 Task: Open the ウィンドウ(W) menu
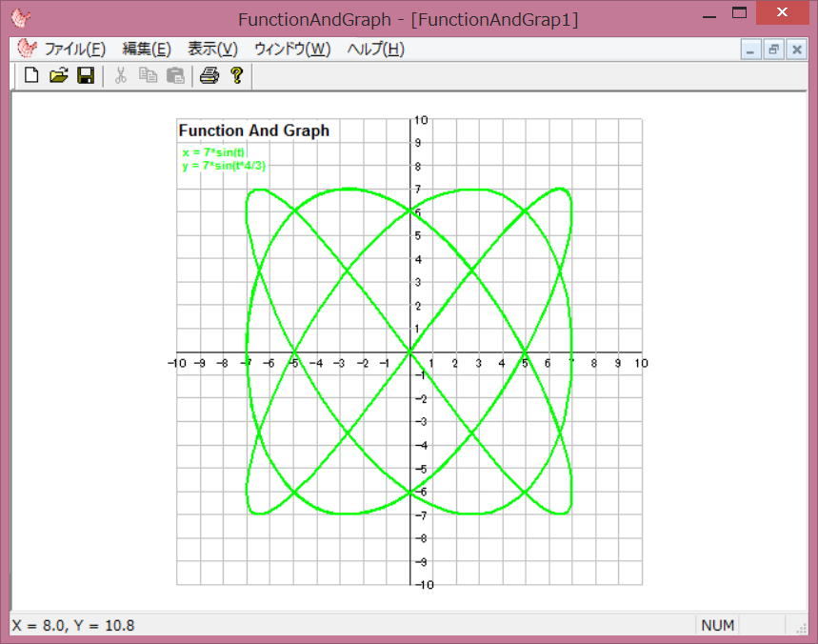(x=292, y=49)
